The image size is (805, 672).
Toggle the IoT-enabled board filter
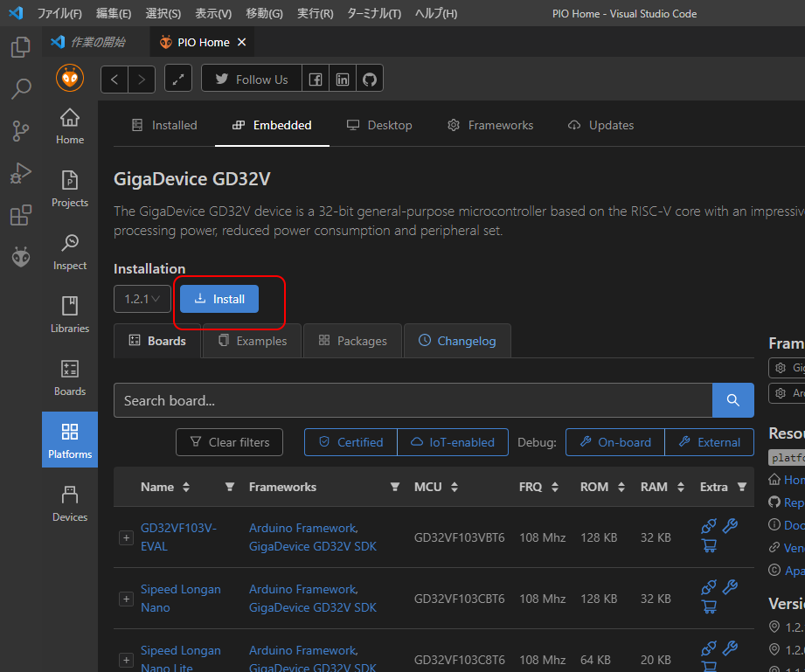(x=452, y=442)
